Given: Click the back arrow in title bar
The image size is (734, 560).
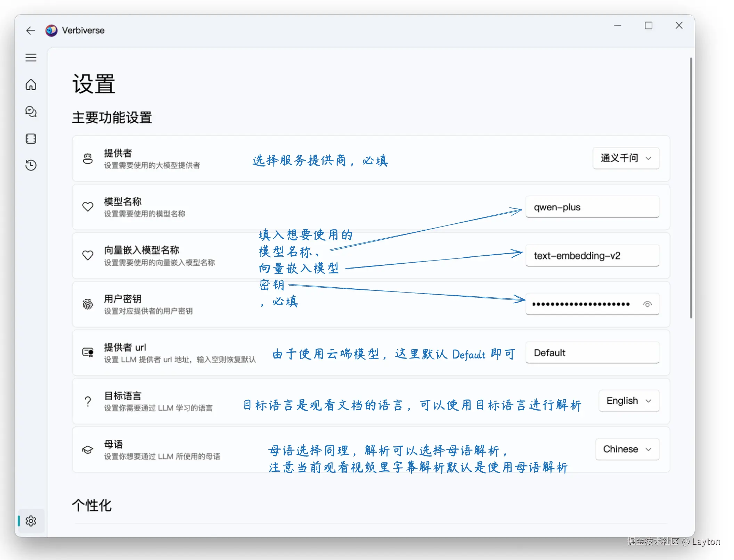Looking at the screenshot, I should tap(31, 31).
